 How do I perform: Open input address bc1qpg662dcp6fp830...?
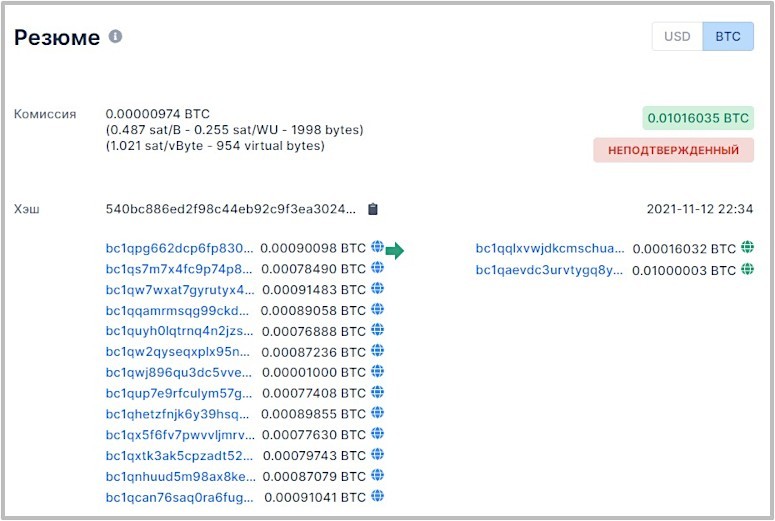click(x=179, y=248)
